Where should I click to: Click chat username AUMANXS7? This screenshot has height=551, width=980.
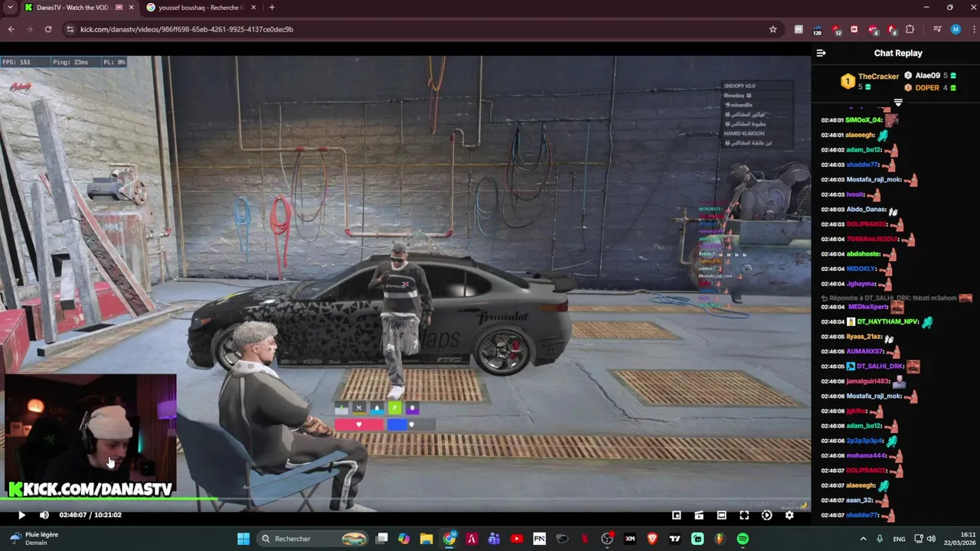865,351
